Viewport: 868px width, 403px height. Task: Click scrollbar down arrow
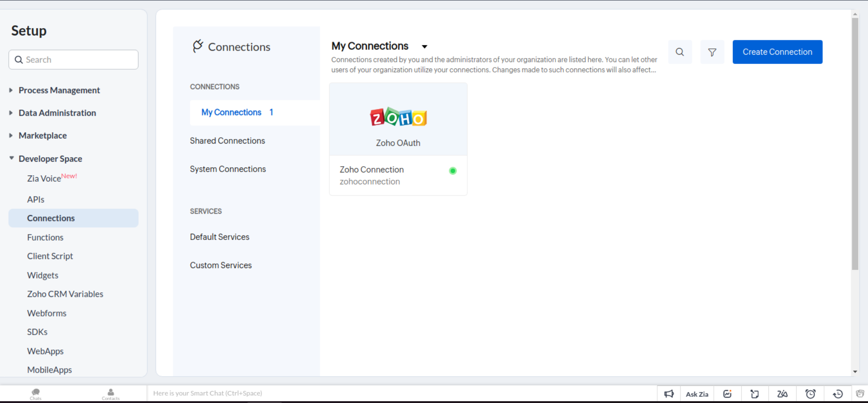pyautogui.click(x=855, y=372)
